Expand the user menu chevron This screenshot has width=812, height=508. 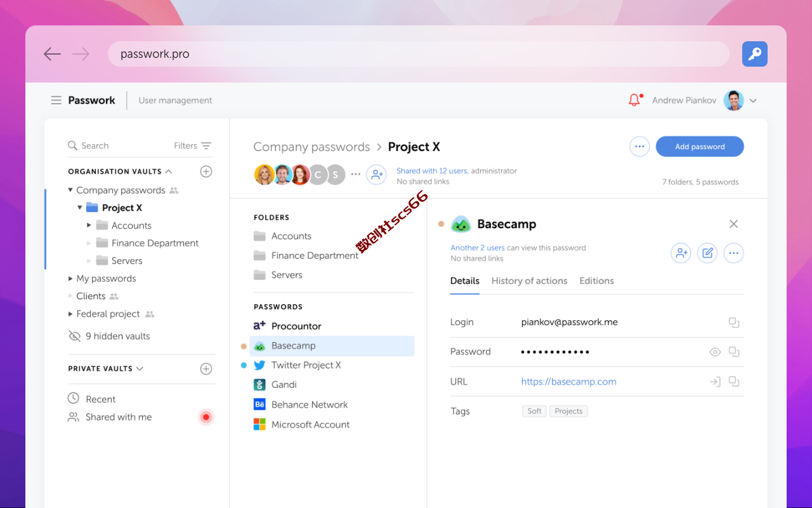tap(754, 100)
